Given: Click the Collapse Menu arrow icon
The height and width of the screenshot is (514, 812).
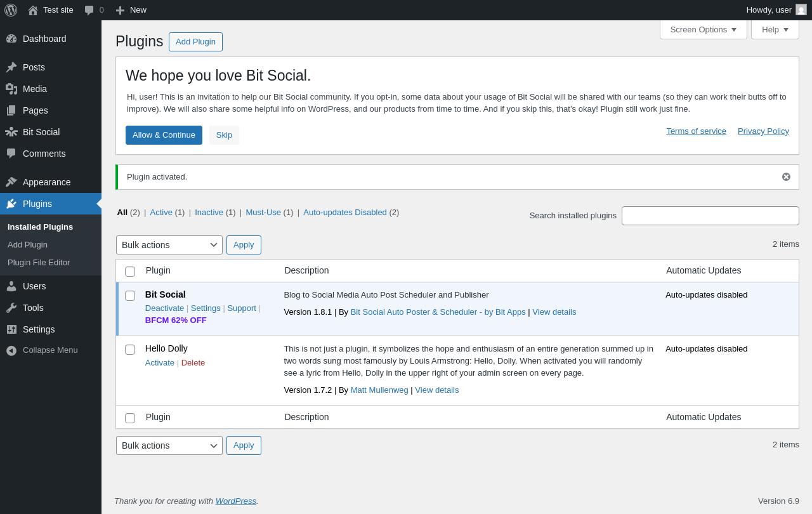Looking at the screenshot, I should [11, 350].
